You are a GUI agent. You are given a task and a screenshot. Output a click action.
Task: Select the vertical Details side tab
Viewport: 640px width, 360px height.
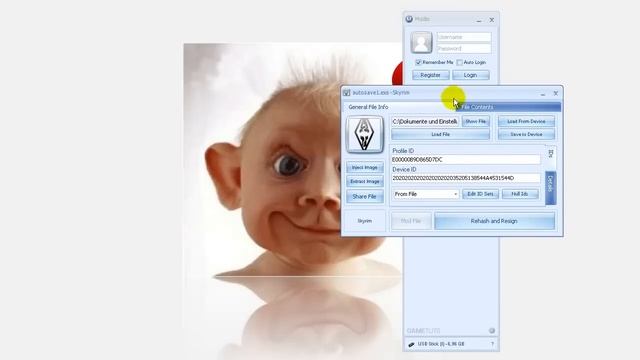click(550, 187)
